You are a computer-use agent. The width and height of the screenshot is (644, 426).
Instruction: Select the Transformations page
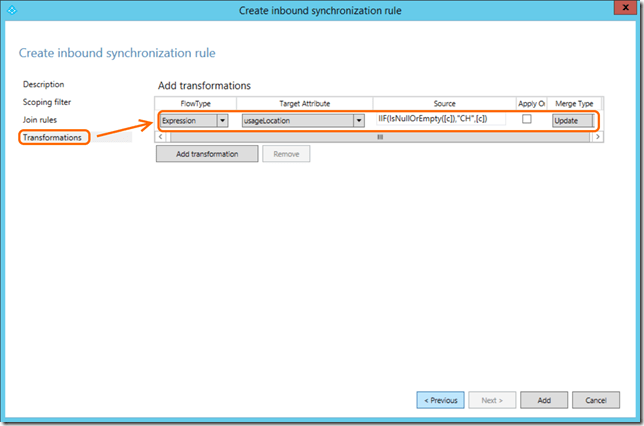coord(54,137)
